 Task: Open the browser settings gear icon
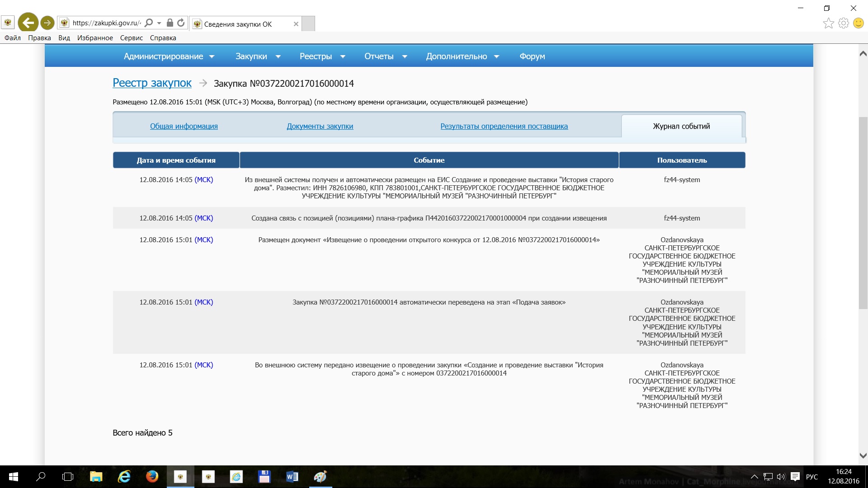click(843, 23)
